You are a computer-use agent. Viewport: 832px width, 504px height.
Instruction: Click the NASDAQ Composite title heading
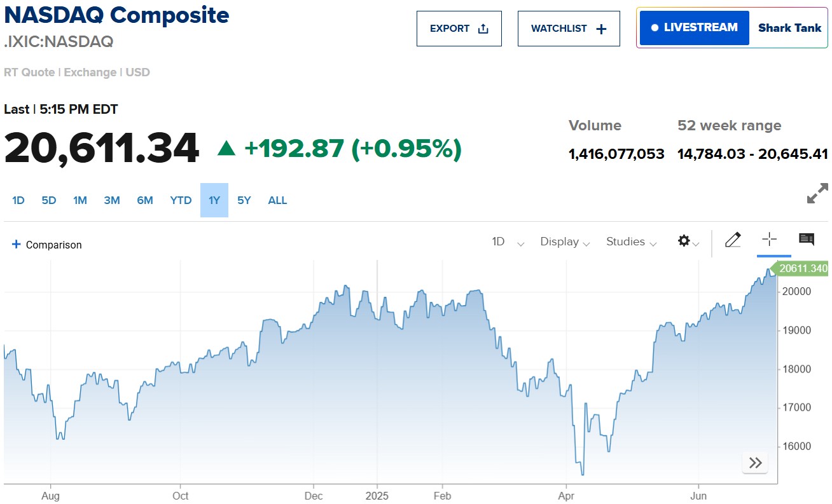(x=116, y=15)
